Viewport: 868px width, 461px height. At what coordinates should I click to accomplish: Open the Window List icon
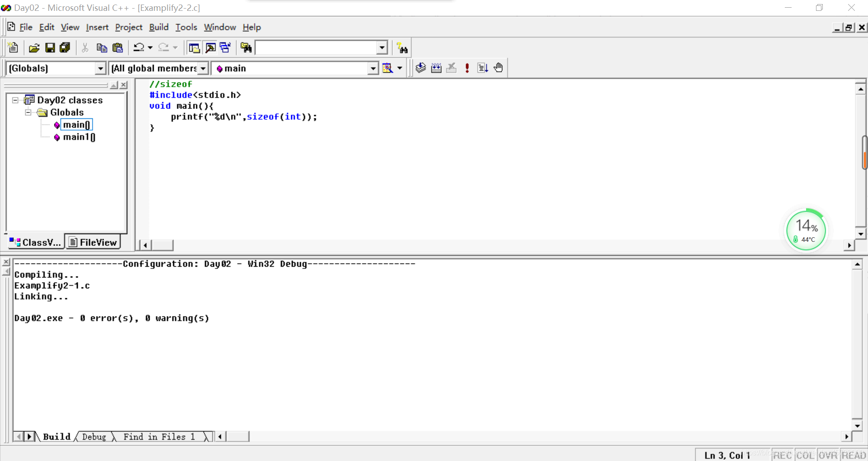(226, 47)
